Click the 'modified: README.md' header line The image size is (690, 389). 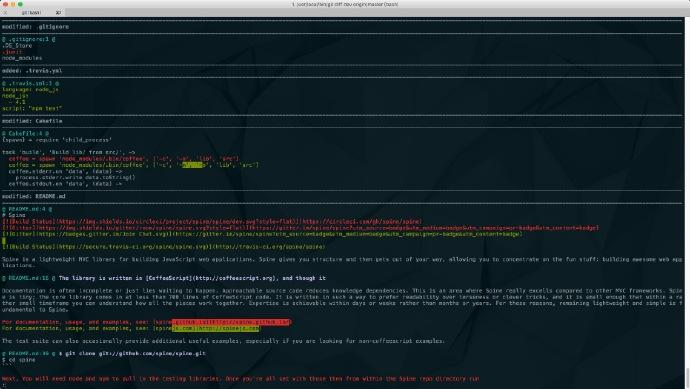[33, 196]
